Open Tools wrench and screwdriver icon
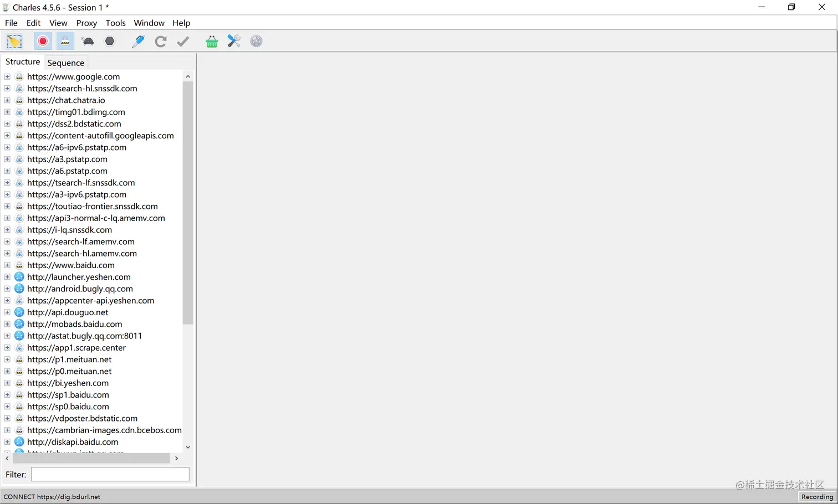 click(x=234, y=42)
